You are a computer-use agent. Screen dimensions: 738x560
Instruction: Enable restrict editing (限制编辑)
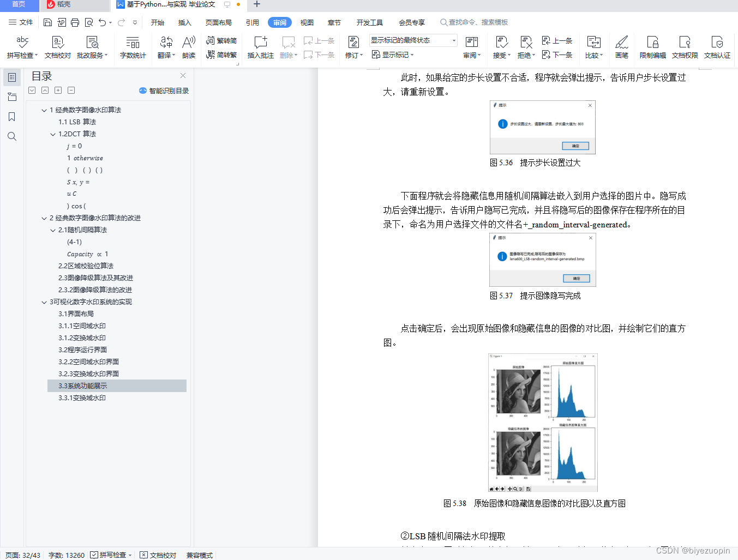[652, 46]
